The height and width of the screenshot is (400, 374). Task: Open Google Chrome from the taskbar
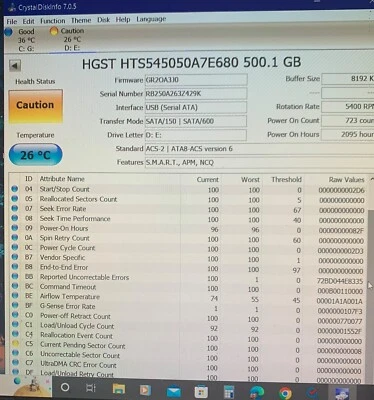click(285, 393)
